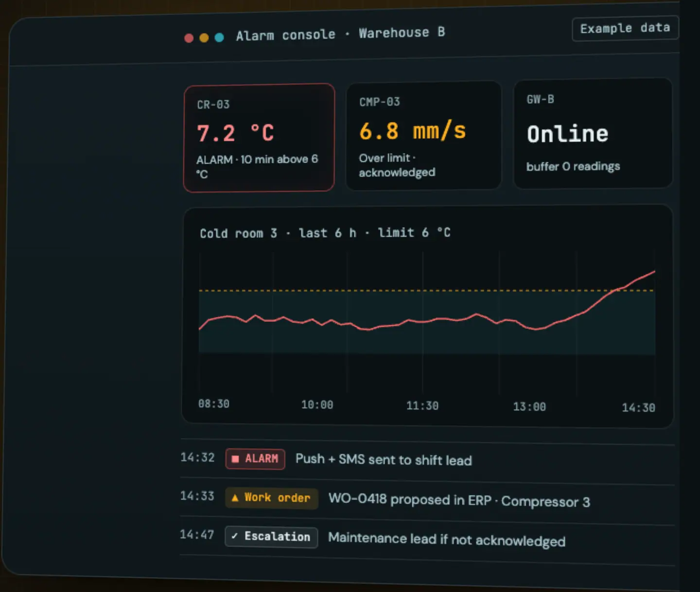Click the 14:47 timestamp in event log

197,535
